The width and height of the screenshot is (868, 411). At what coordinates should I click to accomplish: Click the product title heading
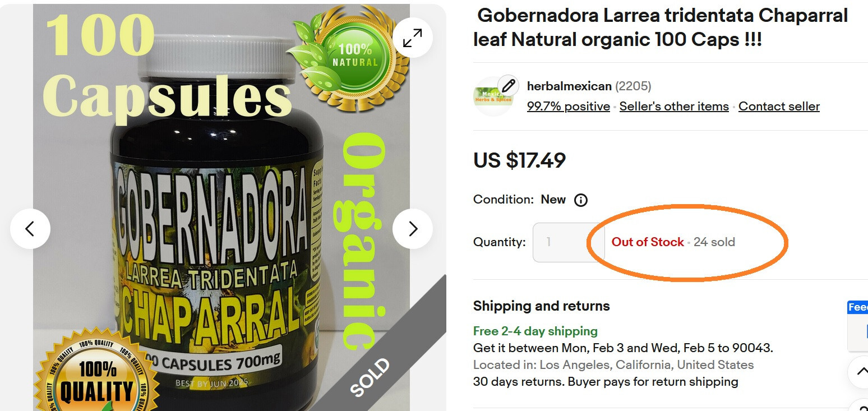pos(661,27)
